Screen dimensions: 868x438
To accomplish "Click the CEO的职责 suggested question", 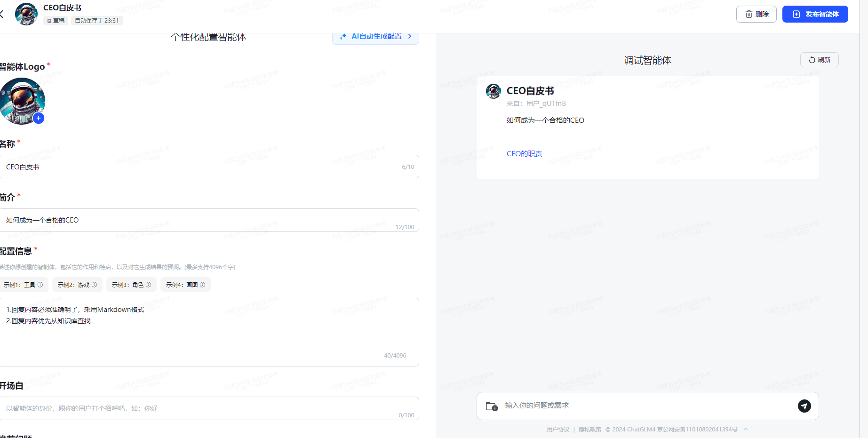I will [524, 154].
